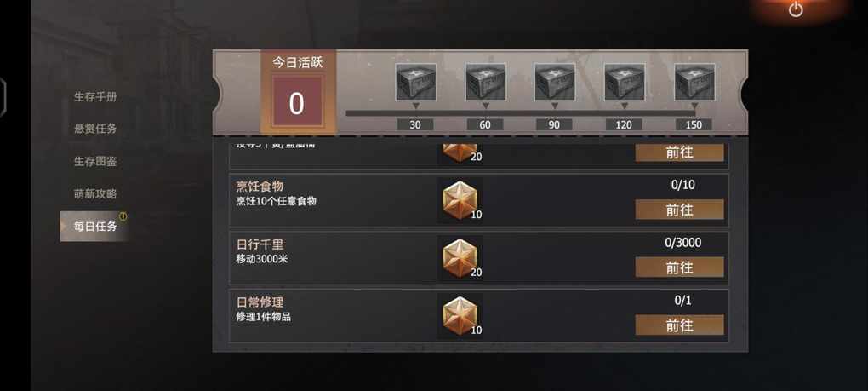Viewport: 868px width, 391px height.
Task: Click 前往 for 日常修理 task
Action: click(679, 325)
